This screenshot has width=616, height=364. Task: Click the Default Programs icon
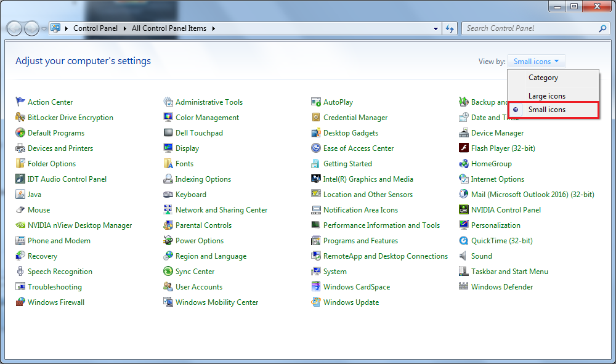point(20,132)
